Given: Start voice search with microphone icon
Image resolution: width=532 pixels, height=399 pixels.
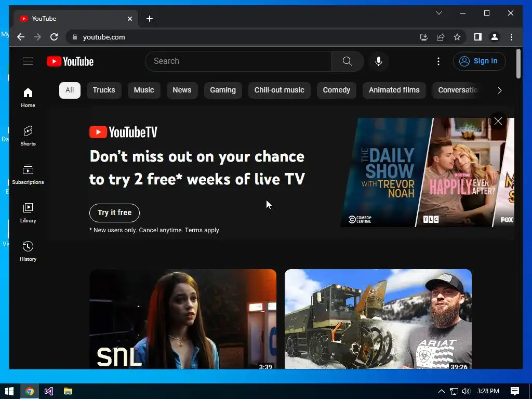Looking at the screenshot, I should pos(379,61).
